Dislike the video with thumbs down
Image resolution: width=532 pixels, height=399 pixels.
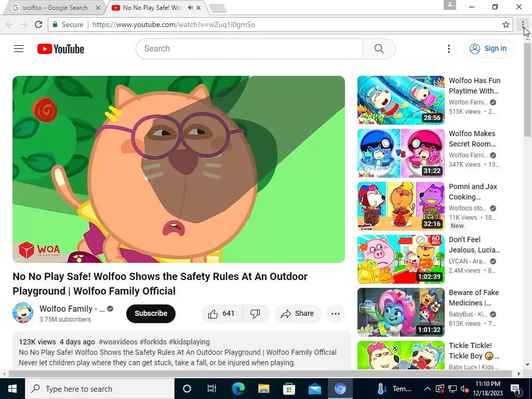tap(255, 313)
